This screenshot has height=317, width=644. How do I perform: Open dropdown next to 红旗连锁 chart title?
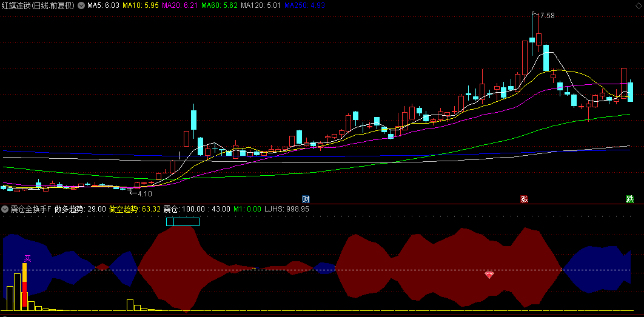pos(81,5)
